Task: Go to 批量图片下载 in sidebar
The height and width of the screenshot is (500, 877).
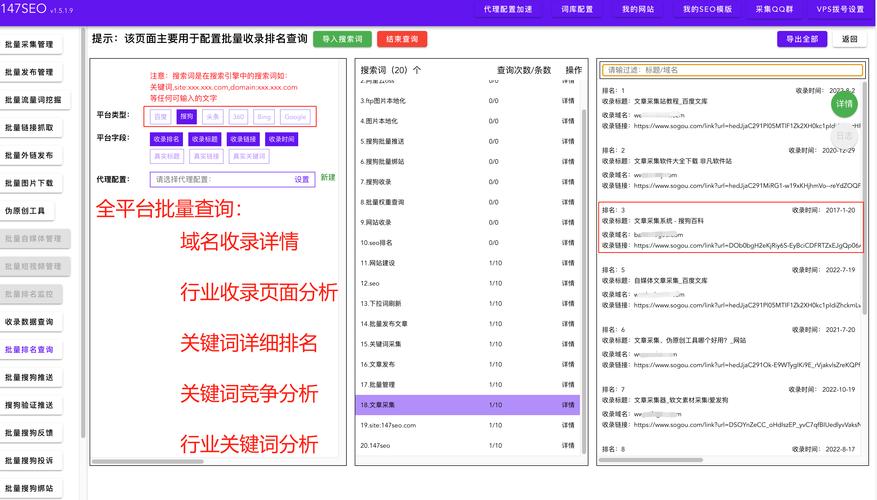Action: [x=31, y=183]
